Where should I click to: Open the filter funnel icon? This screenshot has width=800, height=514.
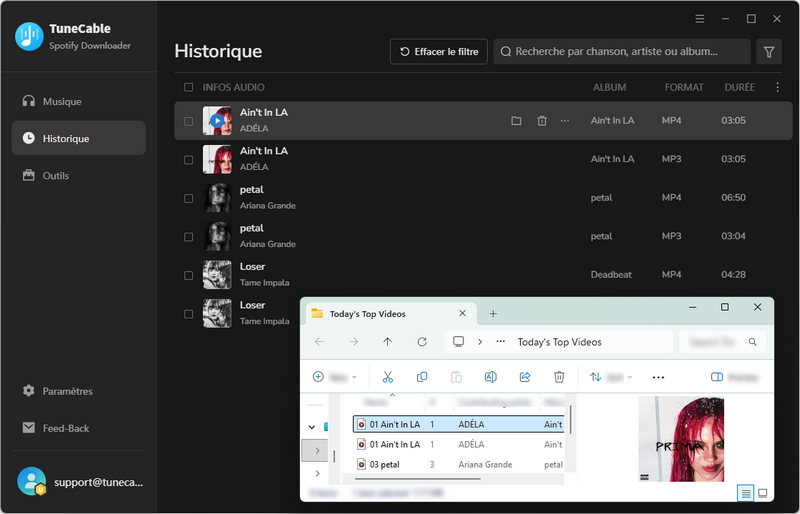coord(768,52)
